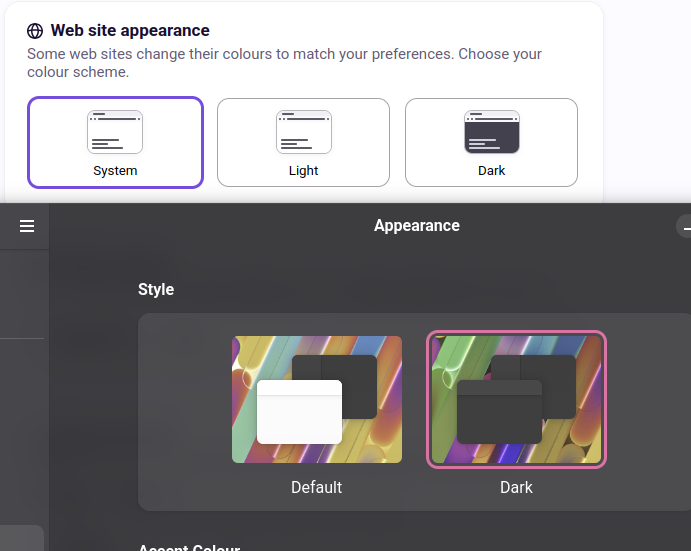Click the Dark colour scheme preview icon
The height and width of the screenshot is (551, 691).
[x=492, y=132]
